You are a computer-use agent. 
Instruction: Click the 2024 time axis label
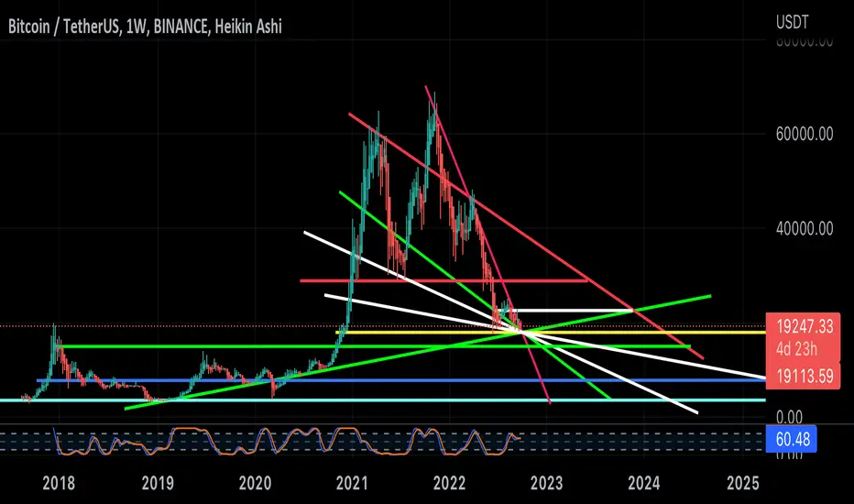(x=644, y=483)
